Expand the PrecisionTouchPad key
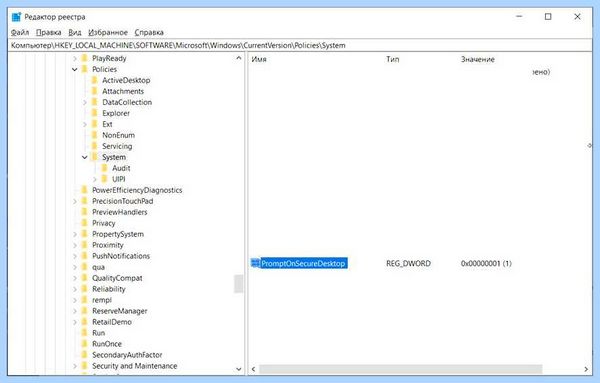 coord(75,201)
